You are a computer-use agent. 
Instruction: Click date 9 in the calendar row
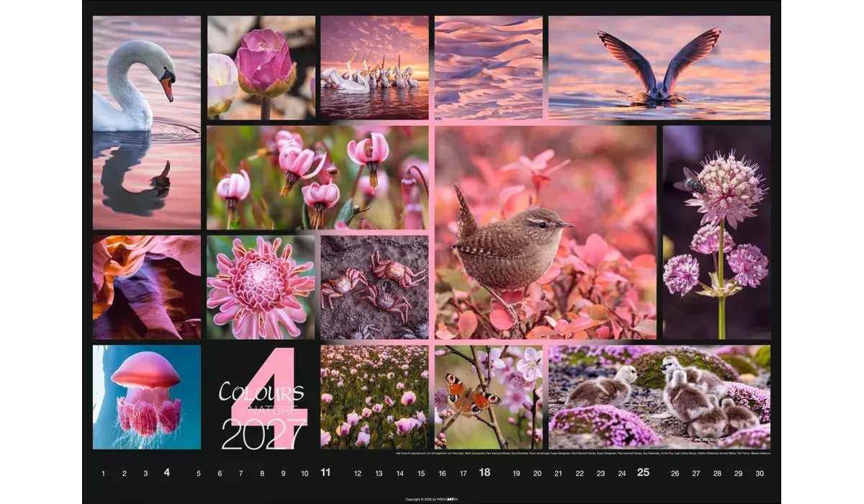(283, 473)
